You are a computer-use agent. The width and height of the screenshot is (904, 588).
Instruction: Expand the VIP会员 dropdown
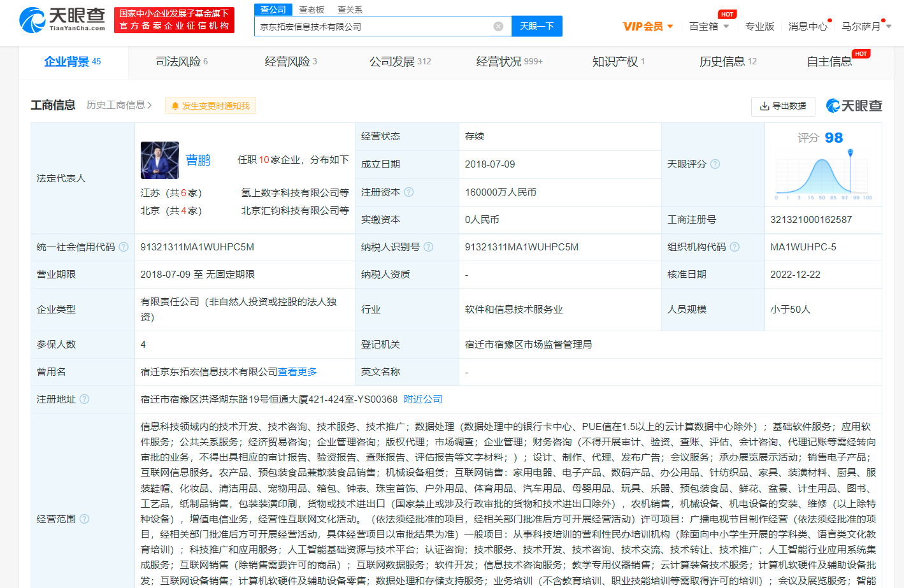(670, 27)
